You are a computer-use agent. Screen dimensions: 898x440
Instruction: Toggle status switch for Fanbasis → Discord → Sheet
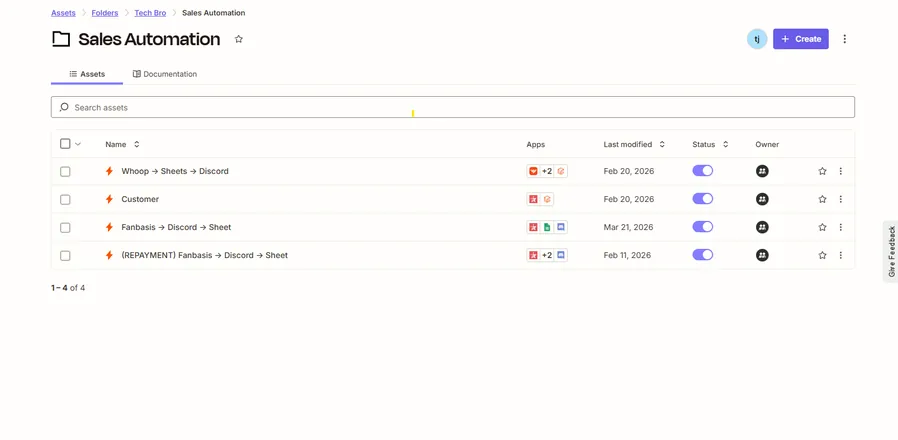tap(703, 227)
